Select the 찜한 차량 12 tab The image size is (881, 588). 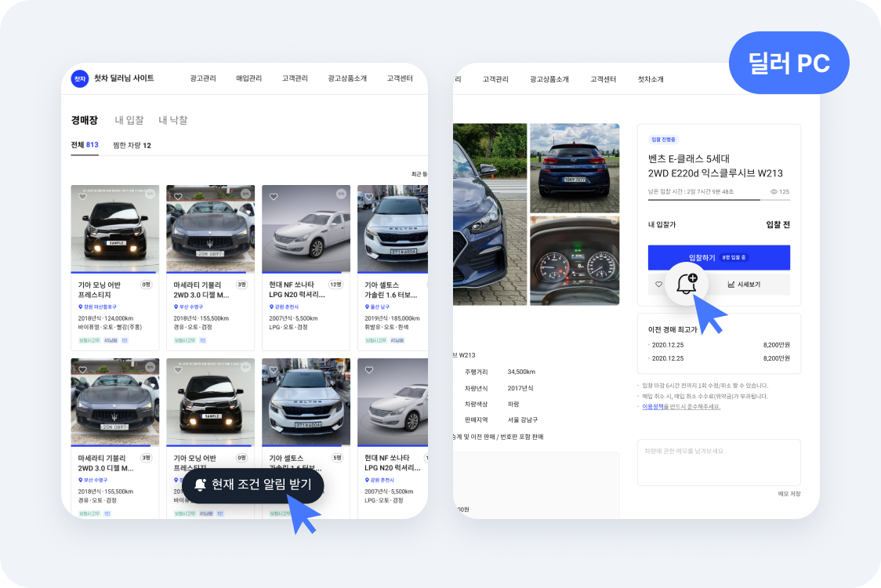coord(132,145)
